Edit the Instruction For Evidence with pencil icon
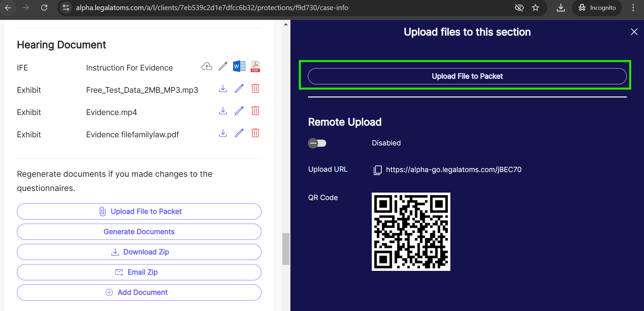 point(223,66)
